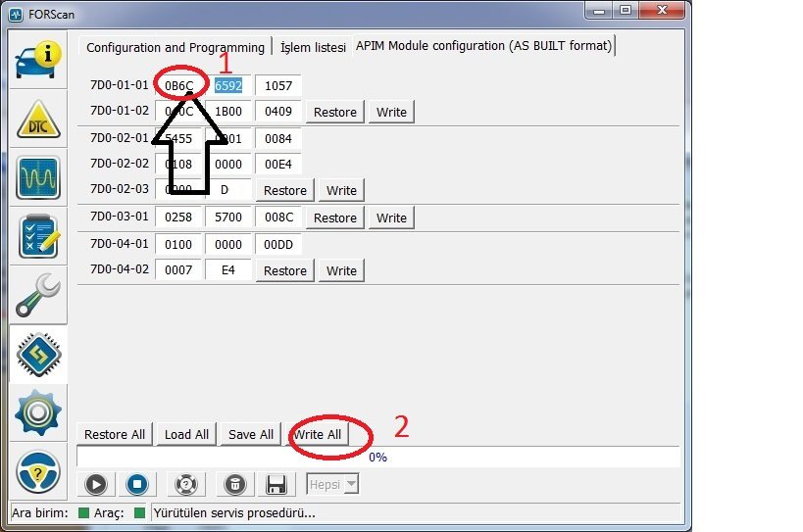Open the DTC trouble codes section

point(38,120)
